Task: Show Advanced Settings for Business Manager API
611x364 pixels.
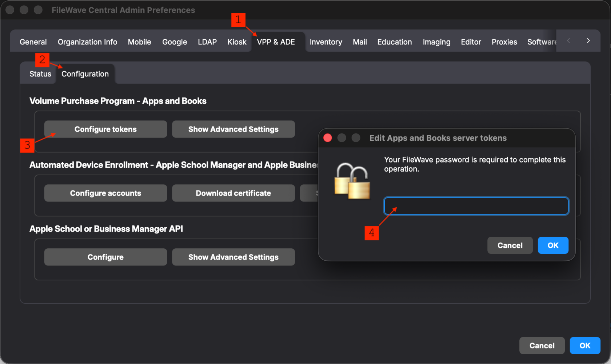Action: [233, 257]
